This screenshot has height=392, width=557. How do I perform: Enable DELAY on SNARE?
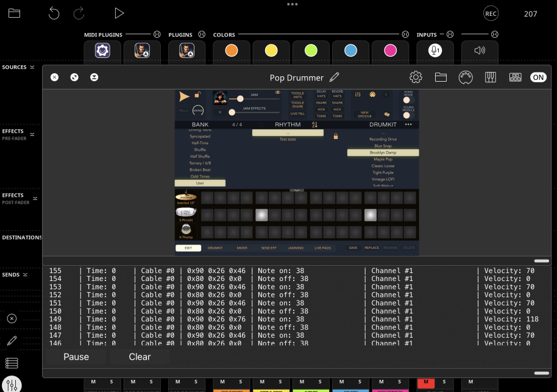321,102
